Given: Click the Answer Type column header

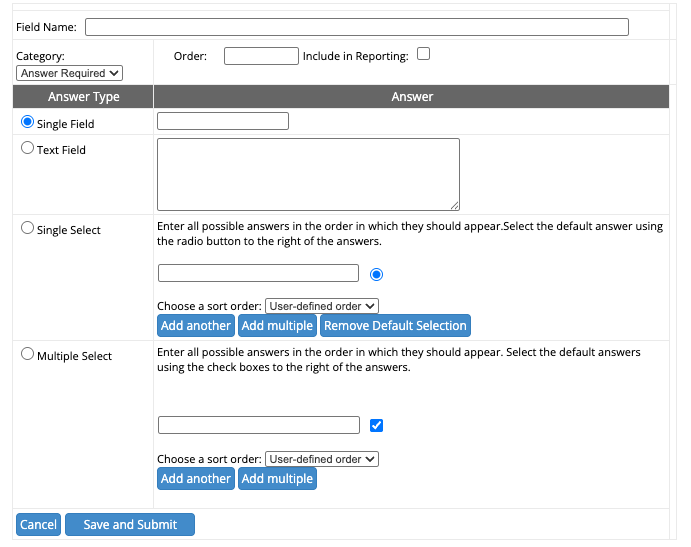Looking at the screenshot, I should 83,97.
